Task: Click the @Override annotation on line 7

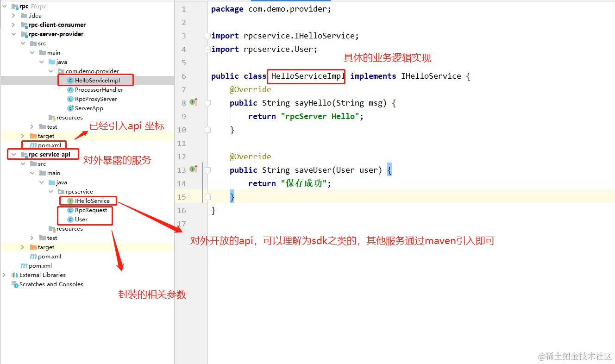Action: tap(251, 89)
